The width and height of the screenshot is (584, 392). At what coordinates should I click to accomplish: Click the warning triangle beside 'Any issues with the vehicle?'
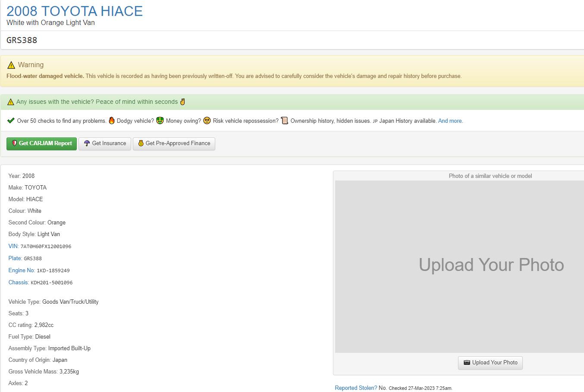coord(11,102)
